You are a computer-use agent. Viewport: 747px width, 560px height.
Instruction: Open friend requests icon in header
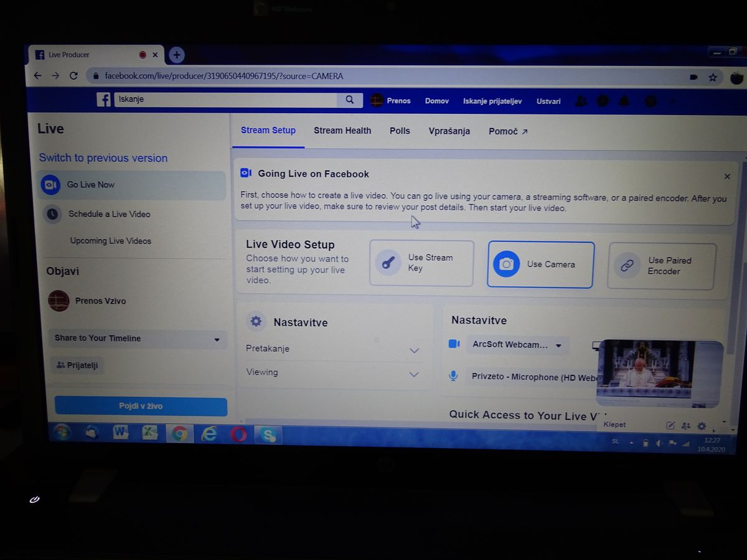point(580,101)
